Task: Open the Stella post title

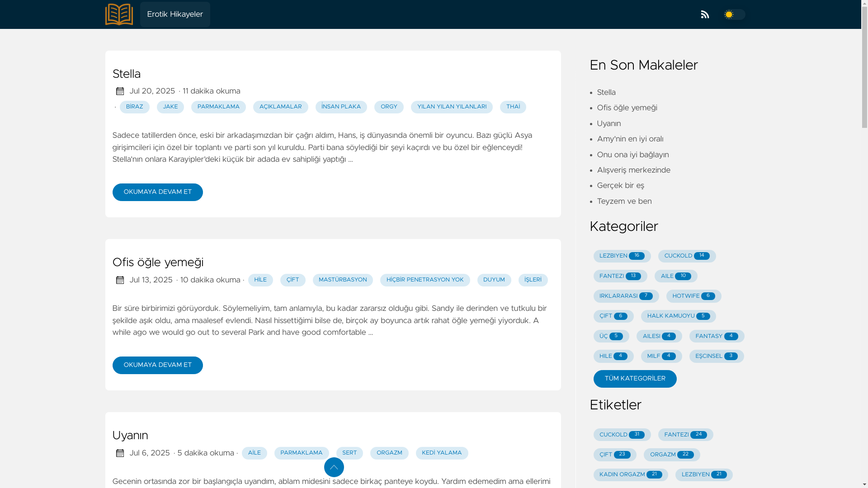Action: (x=127, y=74)
